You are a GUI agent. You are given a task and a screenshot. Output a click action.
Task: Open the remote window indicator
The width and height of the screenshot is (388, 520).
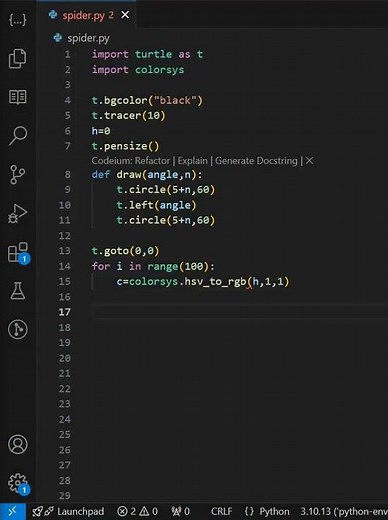tap(13, 511)
